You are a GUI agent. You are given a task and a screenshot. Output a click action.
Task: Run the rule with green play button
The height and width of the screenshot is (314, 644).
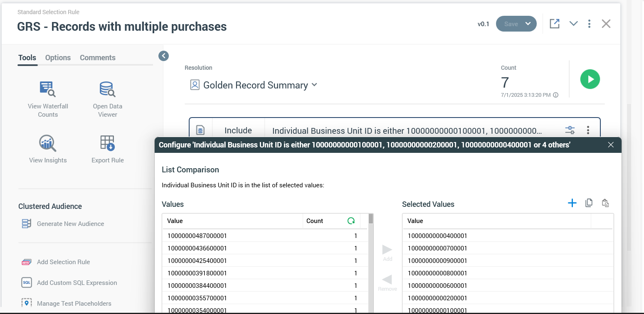coord(590,79)
